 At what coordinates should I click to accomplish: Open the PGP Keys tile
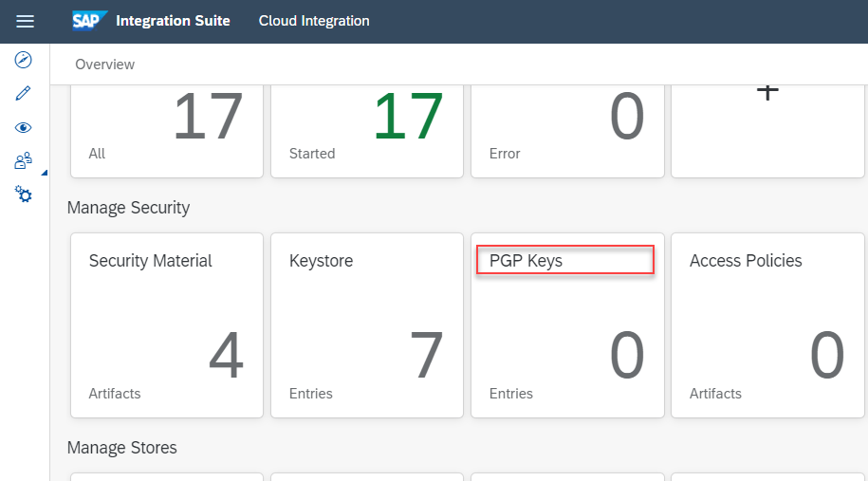(x=566, y=324)
